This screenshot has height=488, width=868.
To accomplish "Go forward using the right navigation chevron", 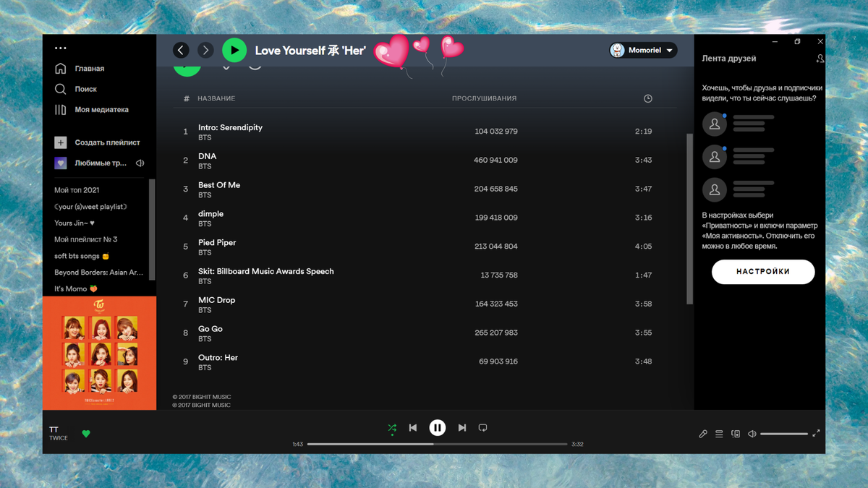I will pos(205,50).
